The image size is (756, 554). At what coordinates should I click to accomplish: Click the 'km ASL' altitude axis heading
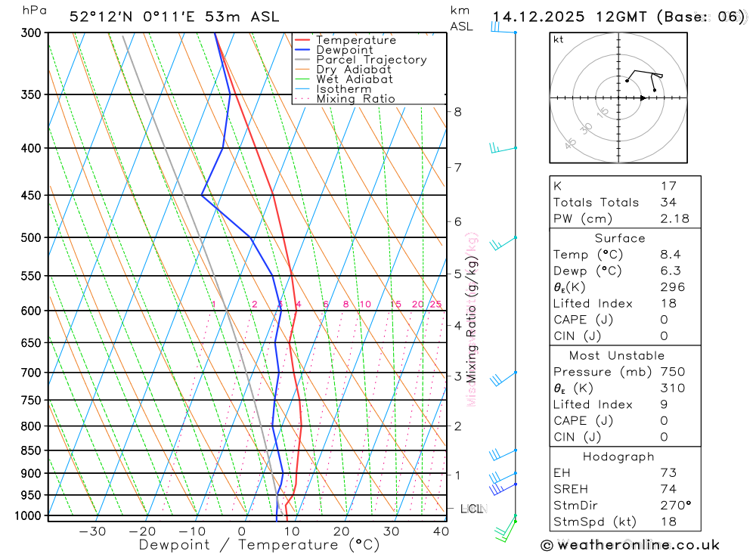tap(461, 18)
